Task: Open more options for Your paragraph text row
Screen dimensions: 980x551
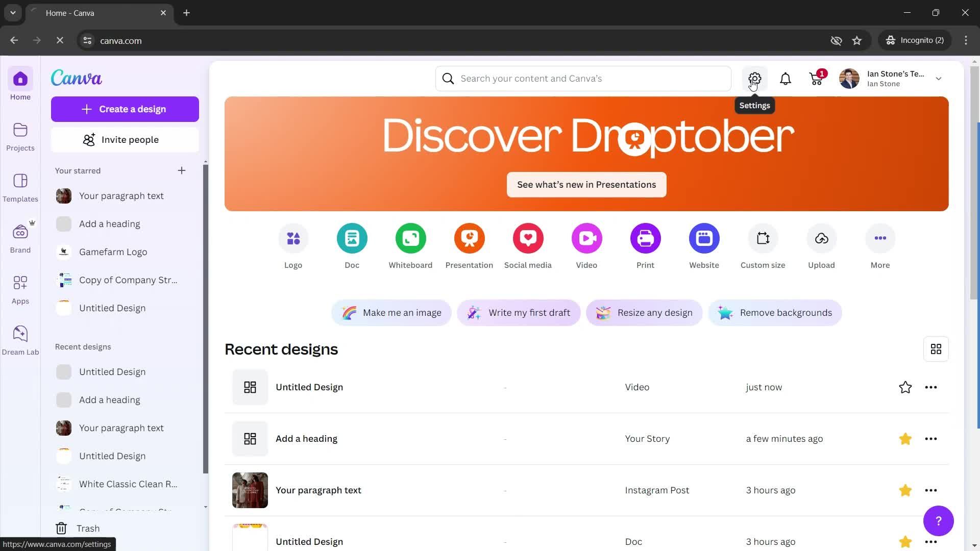Action: pyautogui.click(x=931, y=490)
